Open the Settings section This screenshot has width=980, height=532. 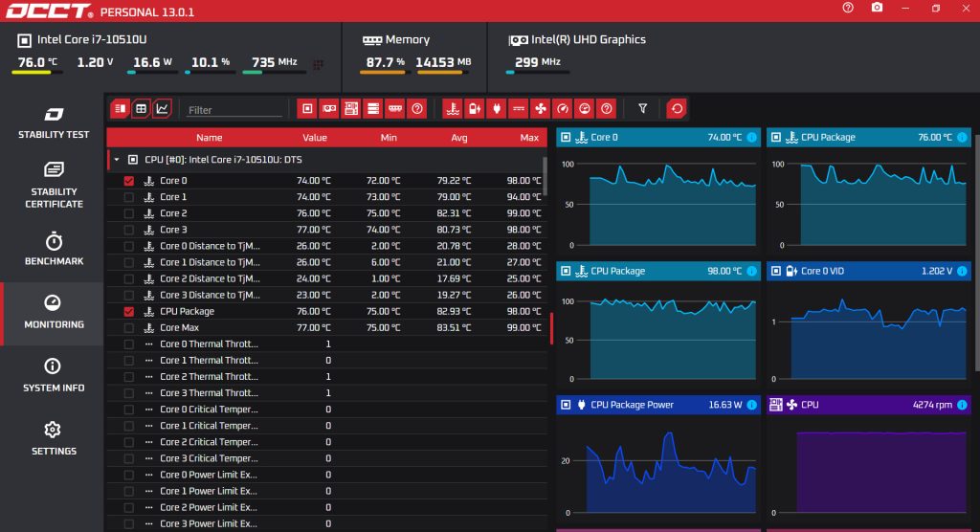[x=54, y=439]
